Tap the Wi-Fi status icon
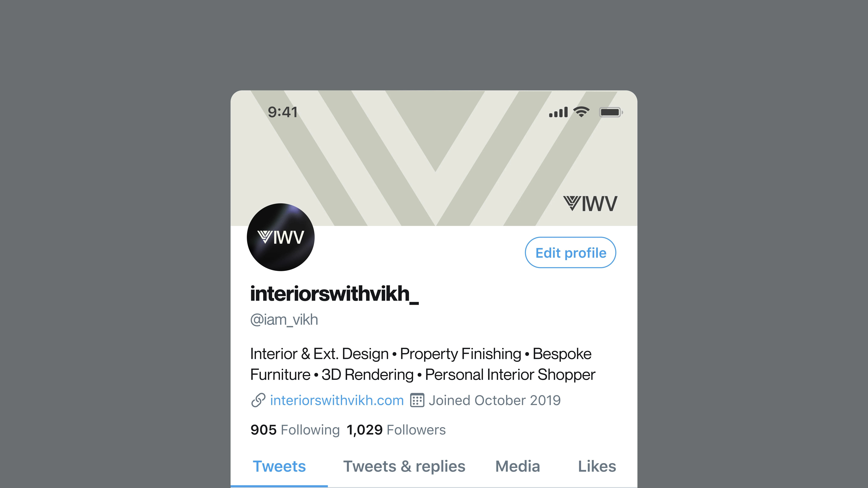This screenshot has height=488, width=868. tap(582, 112)
